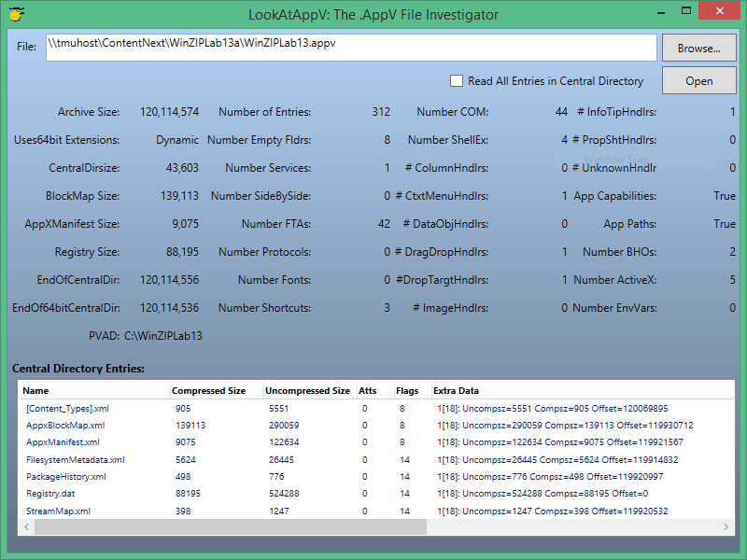Click EndOfCentralDir value 120,114,556
747x560 pixels.
click(x=169, y=280)
